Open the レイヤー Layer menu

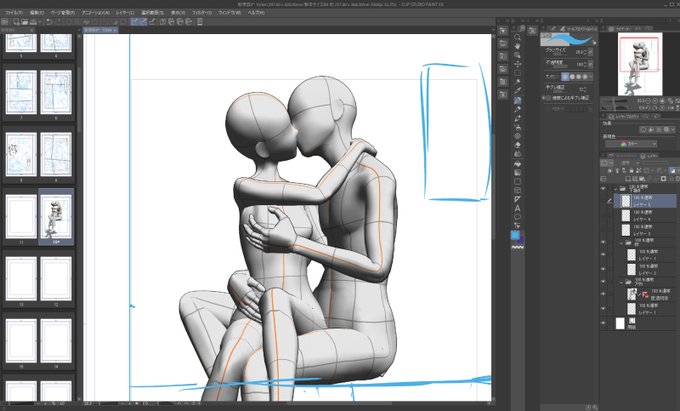tap(125, 13)
